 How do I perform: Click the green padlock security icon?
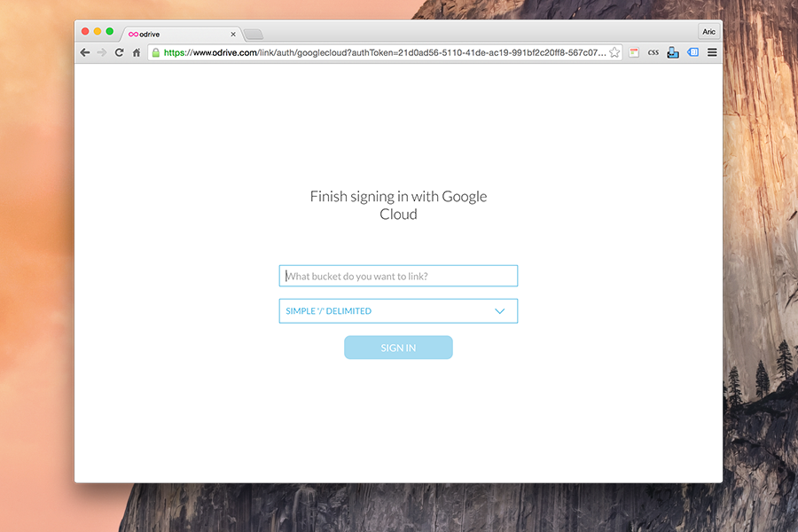pos(156,52)
